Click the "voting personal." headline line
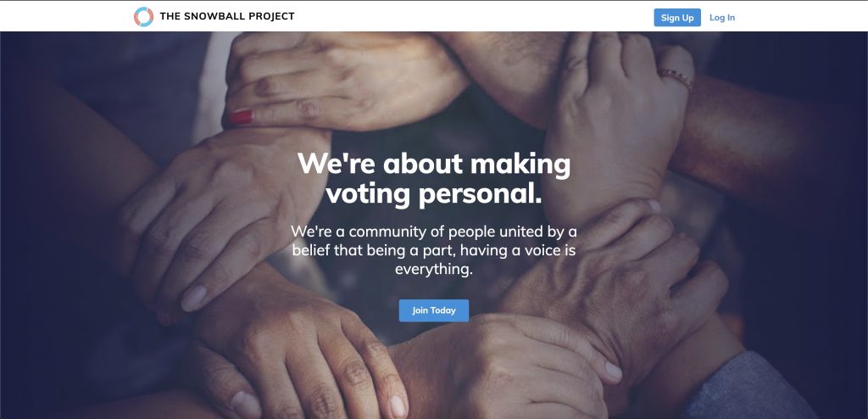Viewport: 868px width, 419px height. 434,193
